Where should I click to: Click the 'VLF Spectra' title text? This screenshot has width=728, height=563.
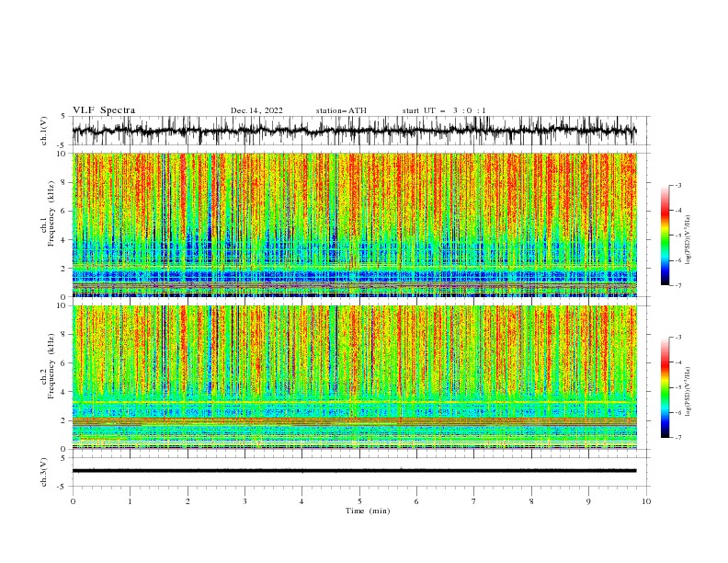(x=104, y=110)
